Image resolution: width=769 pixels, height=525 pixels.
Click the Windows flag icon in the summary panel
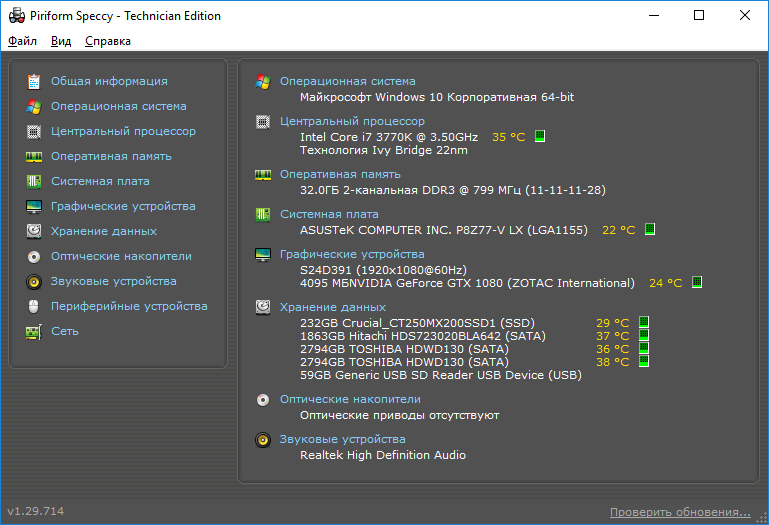pos(263,81)
